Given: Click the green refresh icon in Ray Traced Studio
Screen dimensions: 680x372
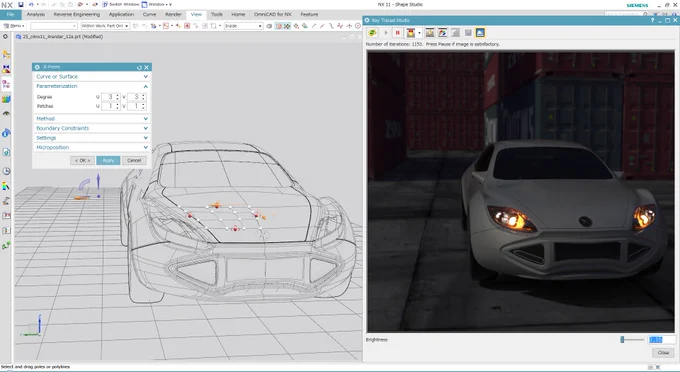Looking at the screenshot, I should tap(372, 33).
